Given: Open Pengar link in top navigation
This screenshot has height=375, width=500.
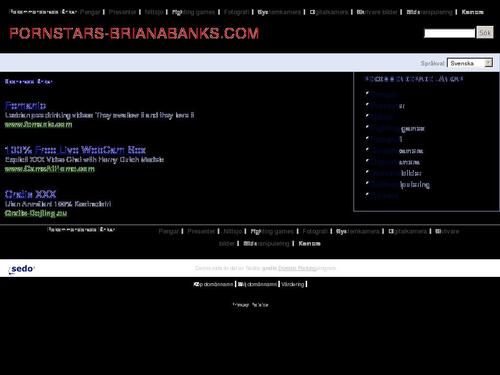Looking at the screenshot, I should click(x=90, y=12).
